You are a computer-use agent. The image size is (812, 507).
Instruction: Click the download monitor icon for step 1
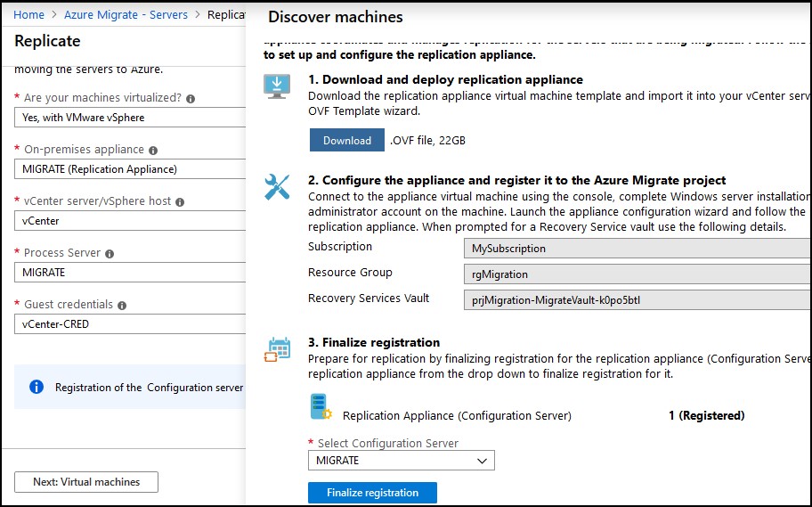277,86
